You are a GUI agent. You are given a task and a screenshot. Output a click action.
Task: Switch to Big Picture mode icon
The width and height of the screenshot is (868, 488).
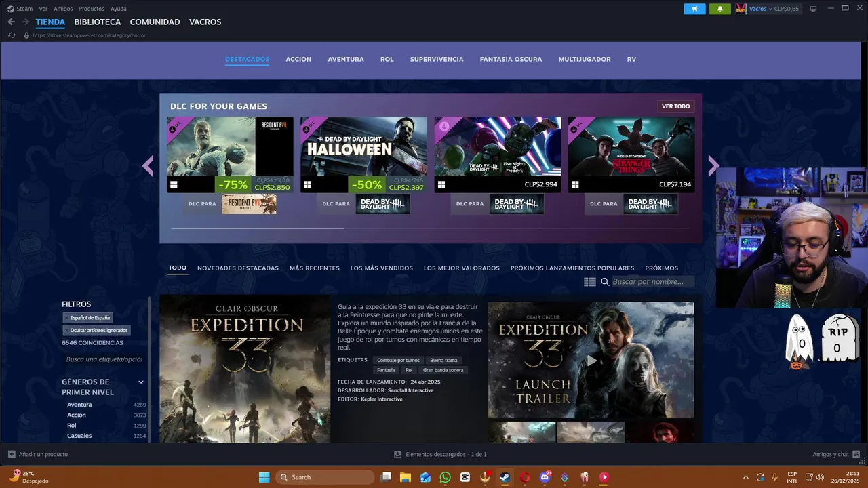point(813,9)
